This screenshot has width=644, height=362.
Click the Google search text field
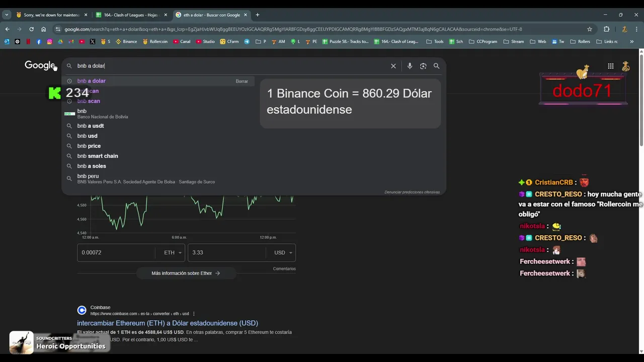click(x=231, y=66)
